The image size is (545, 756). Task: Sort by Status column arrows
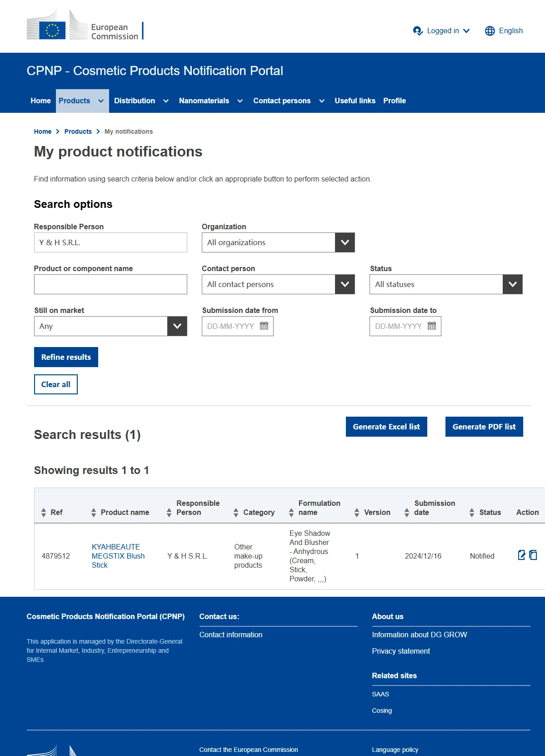(472, 513)
